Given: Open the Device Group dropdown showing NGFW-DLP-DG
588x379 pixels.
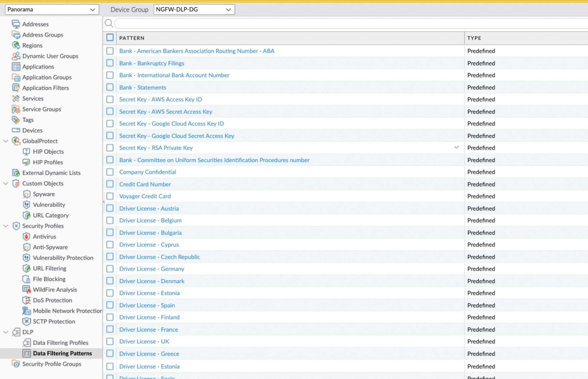Looking at the screenshot, I should [229, 9].
